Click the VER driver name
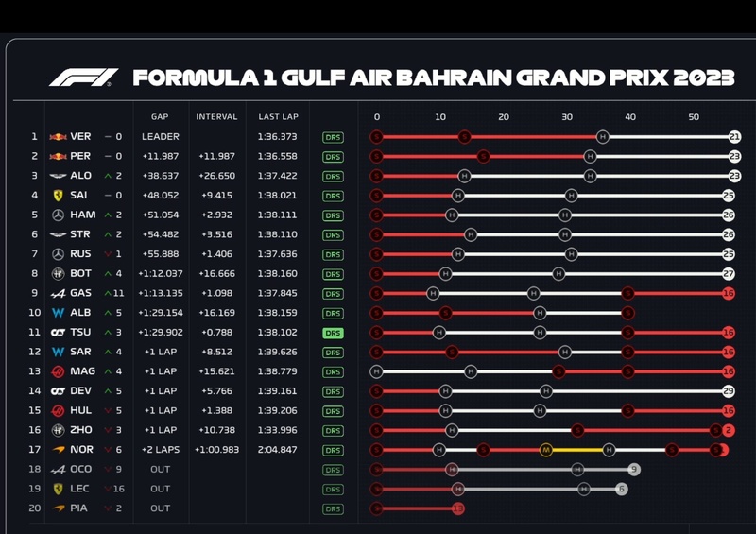Screen dimensions: 756x534 tap(80, 137)
